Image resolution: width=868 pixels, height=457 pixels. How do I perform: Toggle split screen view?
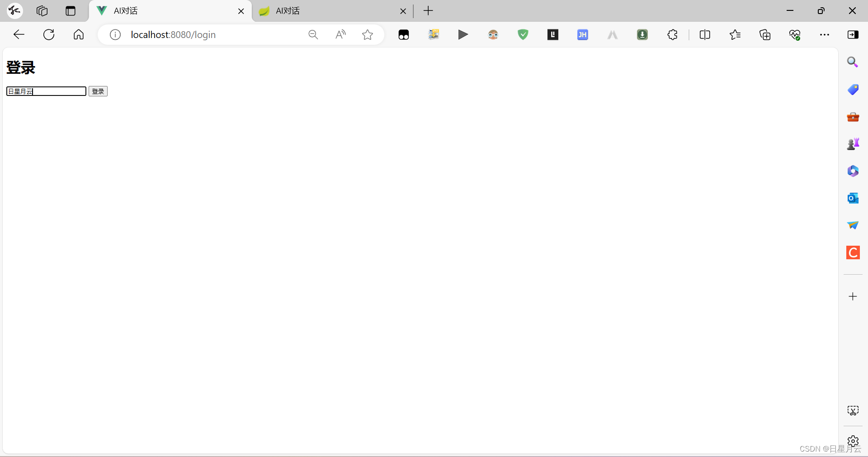pyautogui.click(x=705, y=34)
